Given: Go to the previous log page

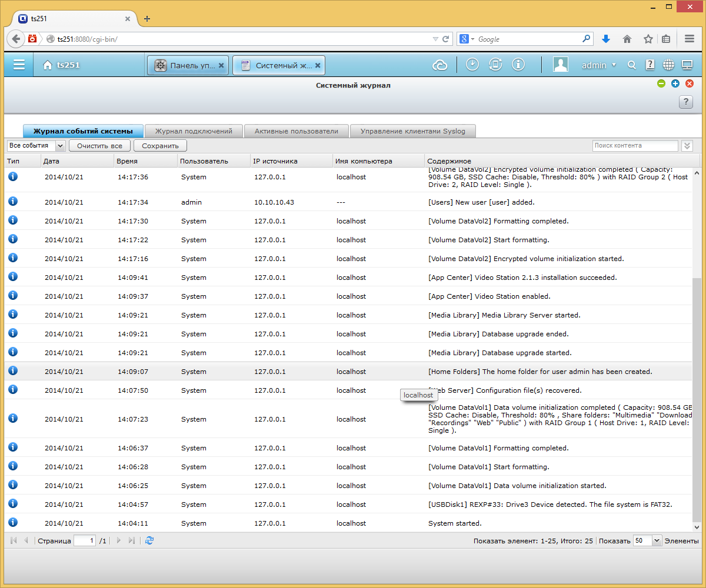Looking at the screenshot, I should 26,540.
